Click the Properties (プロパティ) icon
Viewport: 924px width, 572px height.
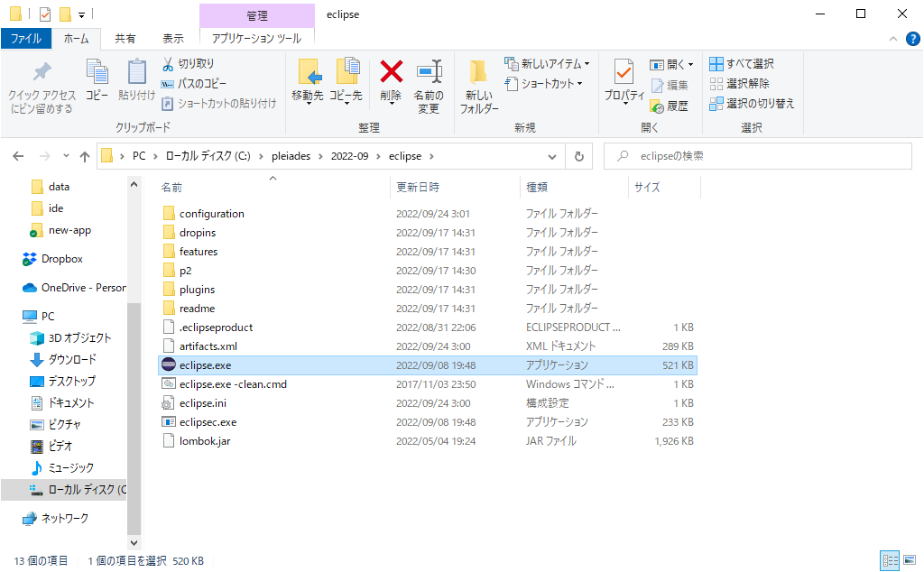(624, 72)
